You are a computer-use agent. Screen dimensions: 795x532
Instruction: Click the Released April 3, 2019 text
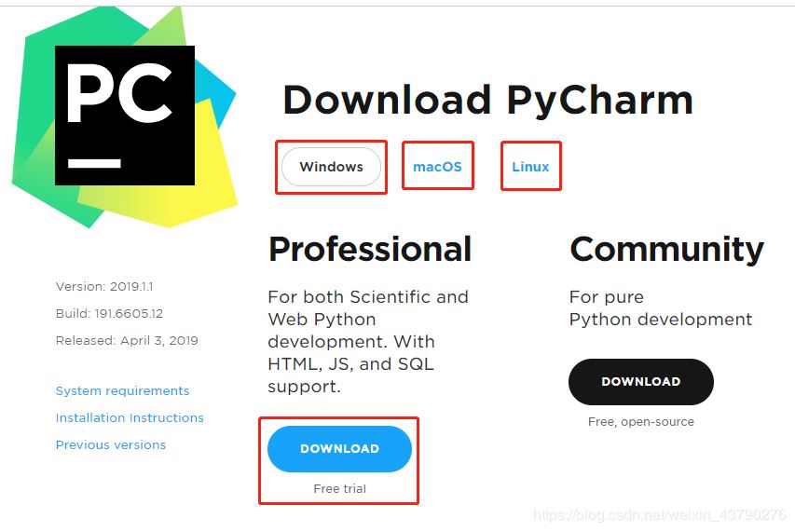point(127,341)
